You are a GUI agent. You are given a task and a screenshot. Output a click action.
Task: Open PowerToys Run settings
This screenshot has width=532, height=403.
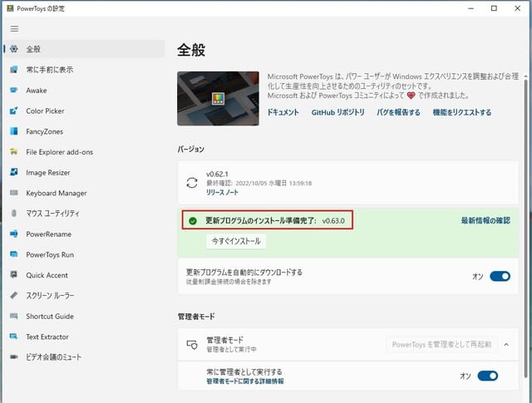point(84,254)
